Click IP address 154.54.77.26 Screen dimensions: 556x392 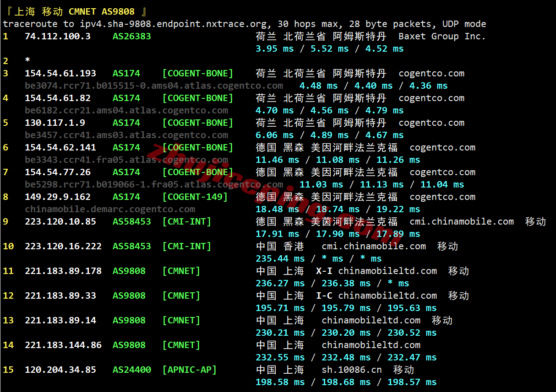(58, 172)
